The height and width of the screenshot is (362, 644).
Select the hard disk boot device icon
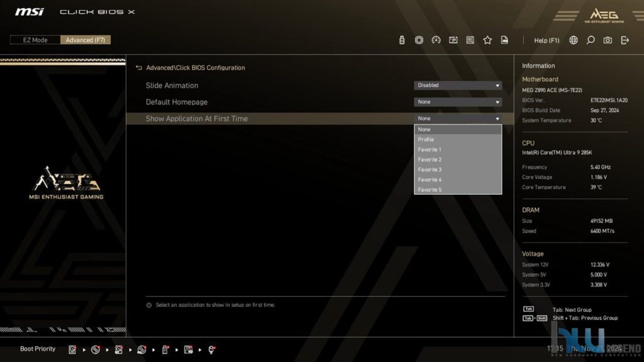pyautogui.click(x=72, y=349)
